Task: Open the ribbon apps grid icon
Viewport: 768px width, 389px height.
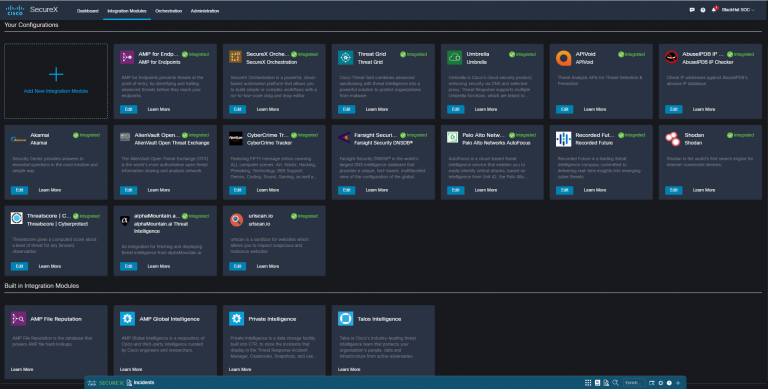Action: [x=588, y=383]
